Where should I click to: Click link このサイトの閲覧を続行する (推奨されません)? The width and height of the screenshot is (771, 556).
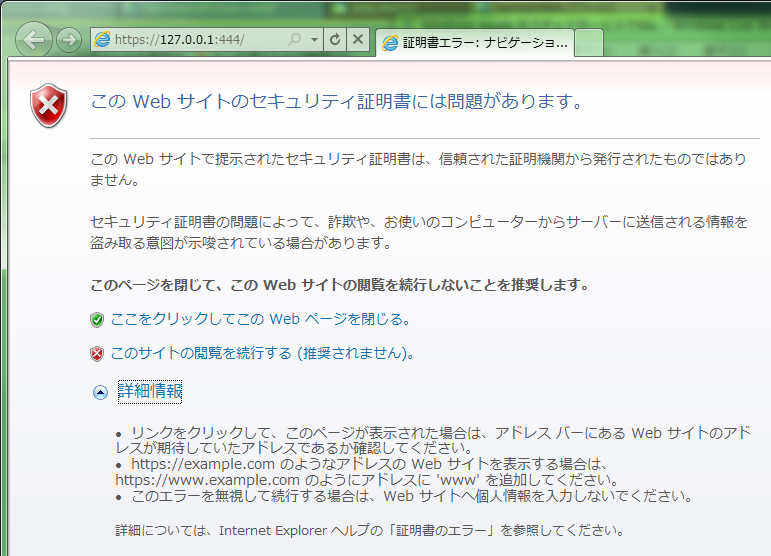pos(262,353)
